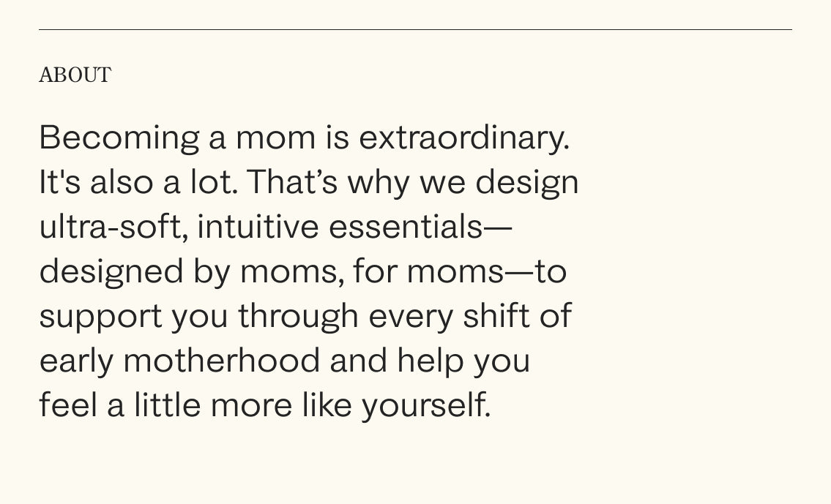Image resolution: width=831 pixels, height=504 pixels.
Task: Click the word "That's"
Action: click(292, 183)
